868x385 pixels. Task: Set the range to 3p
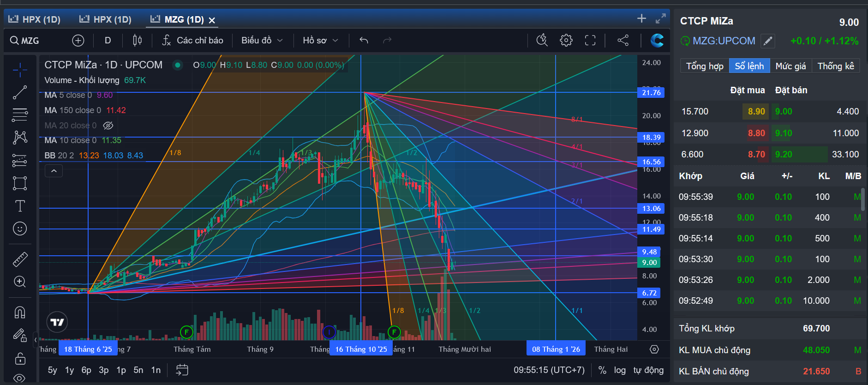pos(104,370)
